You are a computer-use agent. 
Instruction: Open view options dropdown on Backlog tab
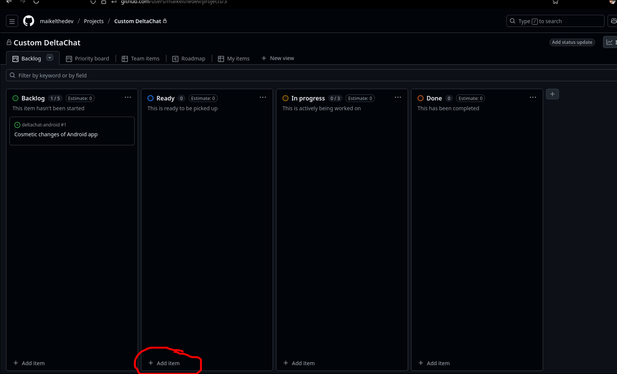point(50,58)
